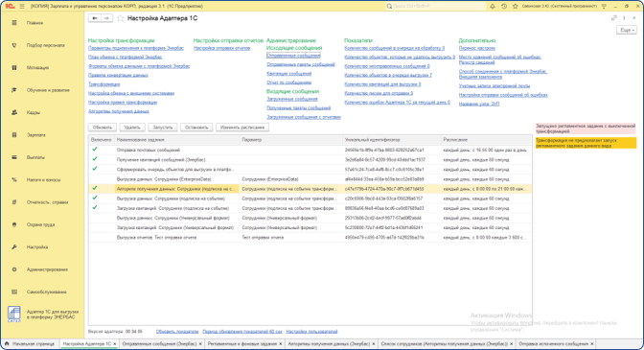Sort by Расписание column header
The width and height of the screenshot is (644, 350).
point(486,140)
